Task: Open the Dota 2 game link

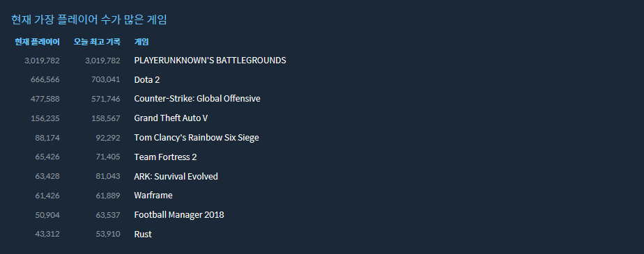Action: [x=146, y=79]
